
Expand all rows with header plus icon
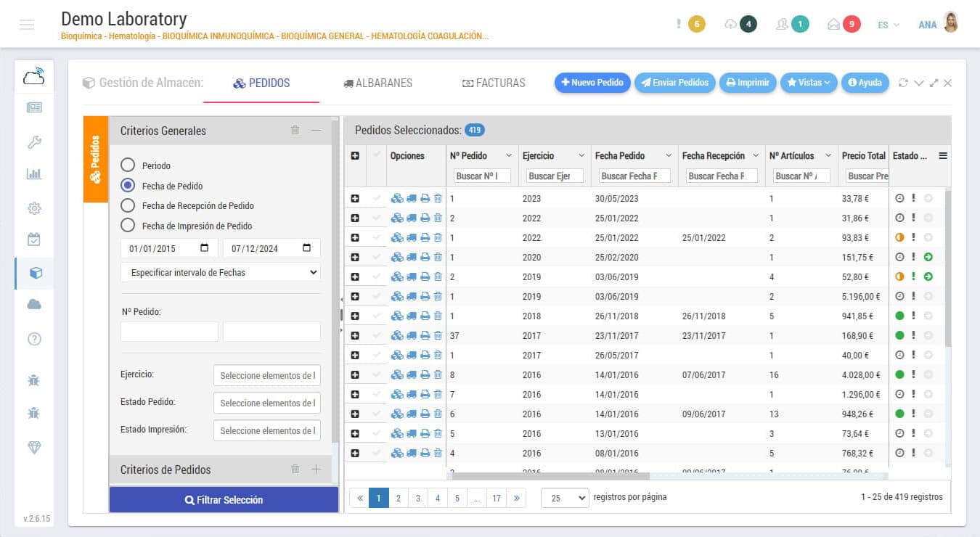(355, 155)
